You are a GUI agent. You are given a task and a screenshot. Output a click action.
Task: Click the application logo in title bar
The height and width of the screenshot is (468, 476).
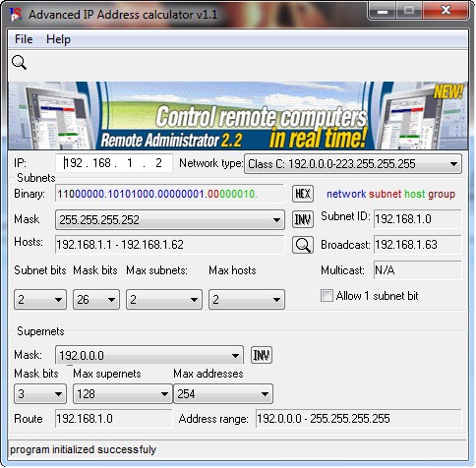(16, 15)
